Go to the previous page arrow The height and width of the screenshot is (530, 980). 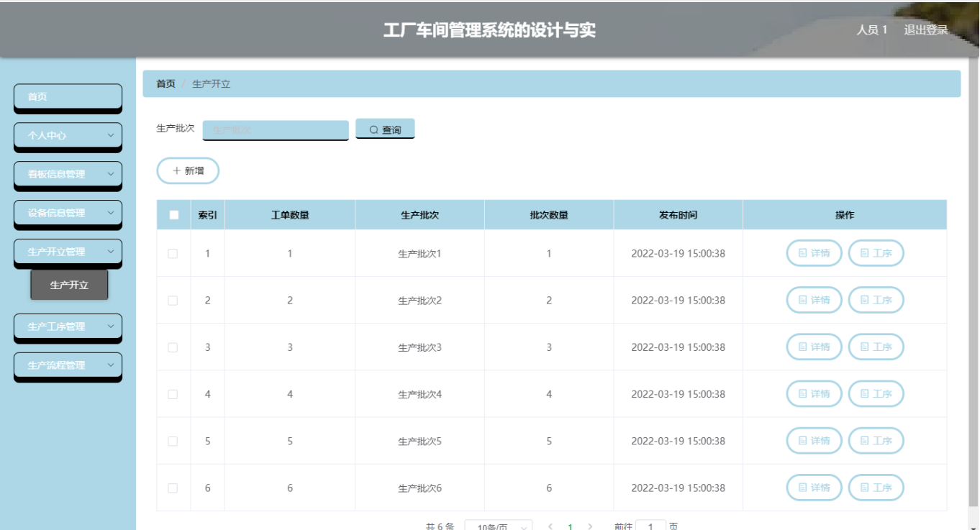coord(550,526)
